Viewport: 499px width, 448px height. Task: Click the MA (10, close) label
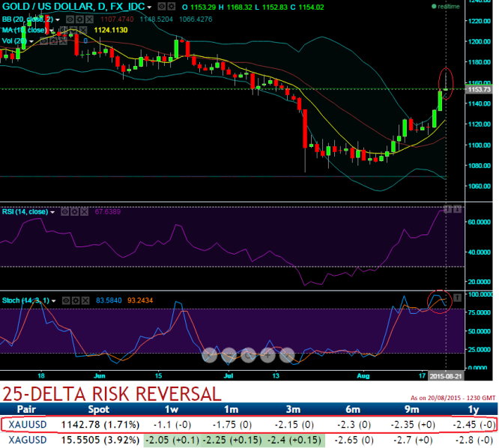pos(24,30)
